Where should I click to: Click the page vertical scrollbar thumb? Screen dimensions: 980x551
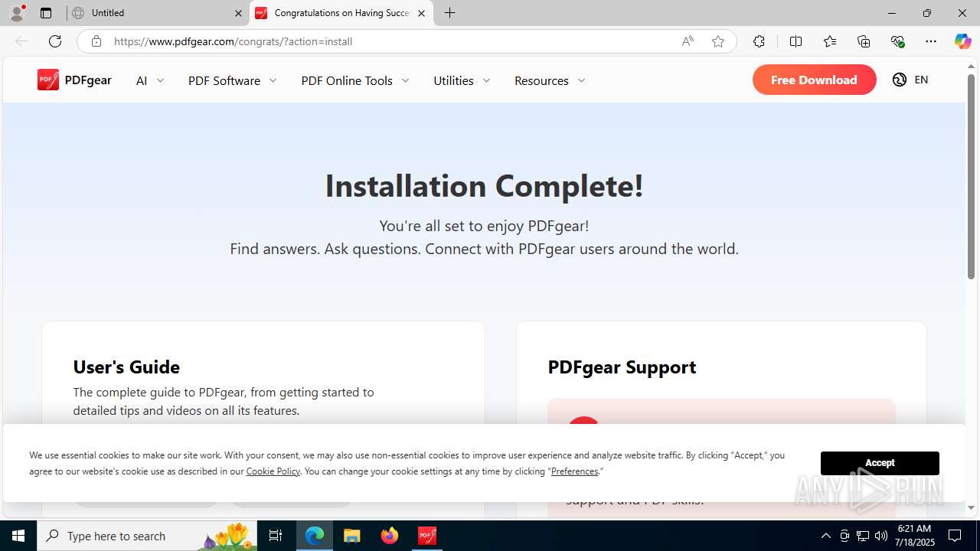point(971,176)
